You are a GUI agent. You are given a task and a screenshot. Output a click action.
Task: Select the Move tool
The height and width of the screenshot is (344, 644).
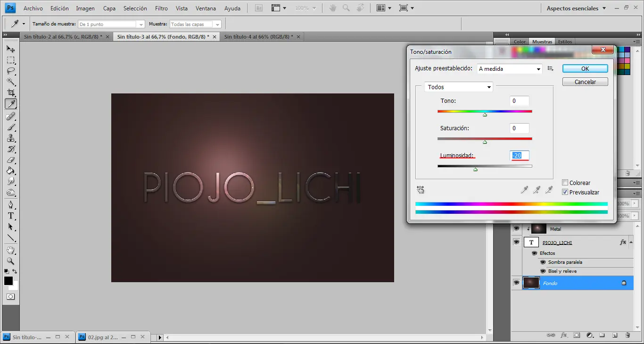pyautogui.click(x=10, y=49)
